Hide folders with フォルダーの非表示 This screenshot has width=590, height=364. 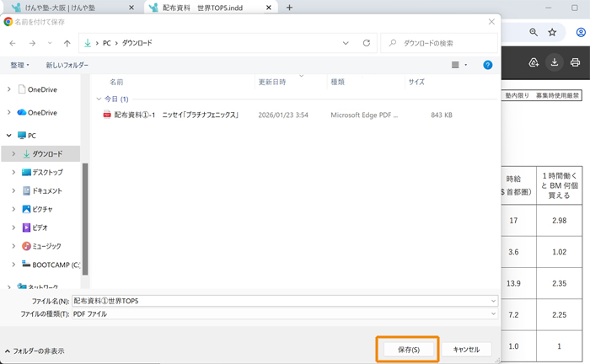point(34,351)
